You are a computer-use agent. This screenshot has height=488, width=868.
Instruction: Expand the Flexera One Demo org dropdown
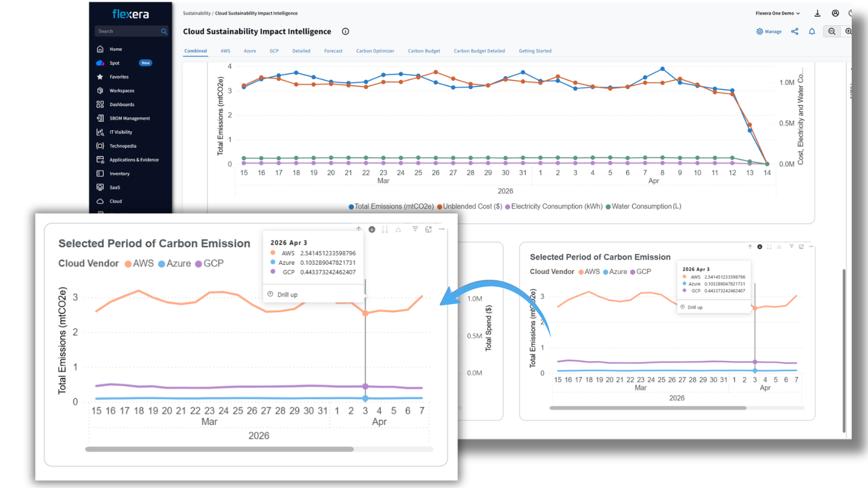[777, 14]
